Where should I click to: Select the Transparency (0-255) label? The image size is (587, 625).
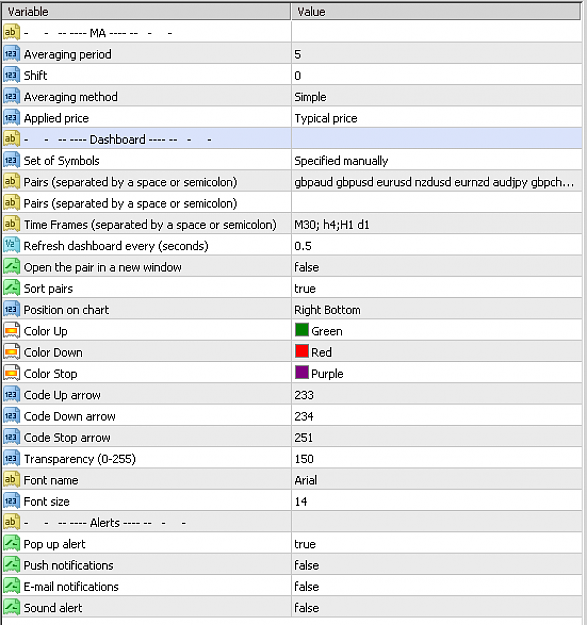[80, 459]
